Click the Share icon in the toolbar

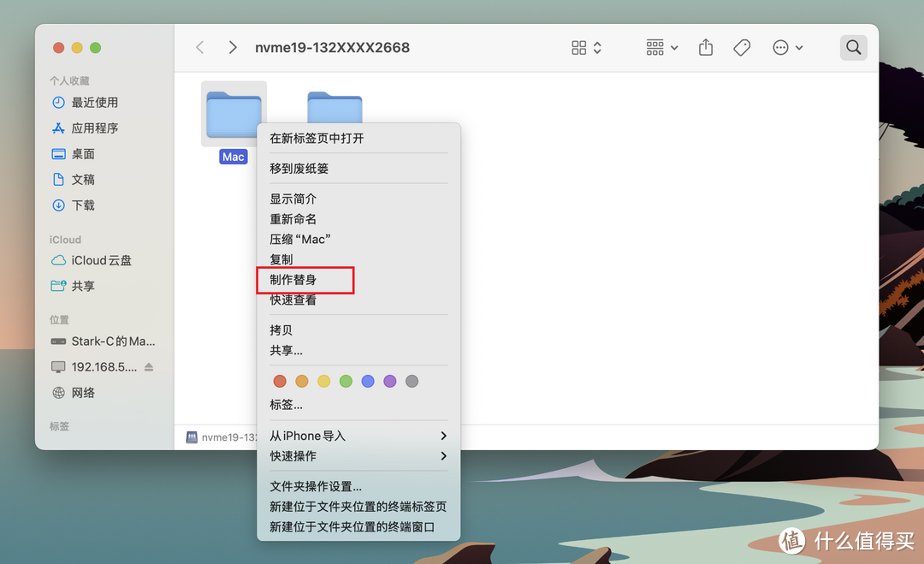coord(705,47)
